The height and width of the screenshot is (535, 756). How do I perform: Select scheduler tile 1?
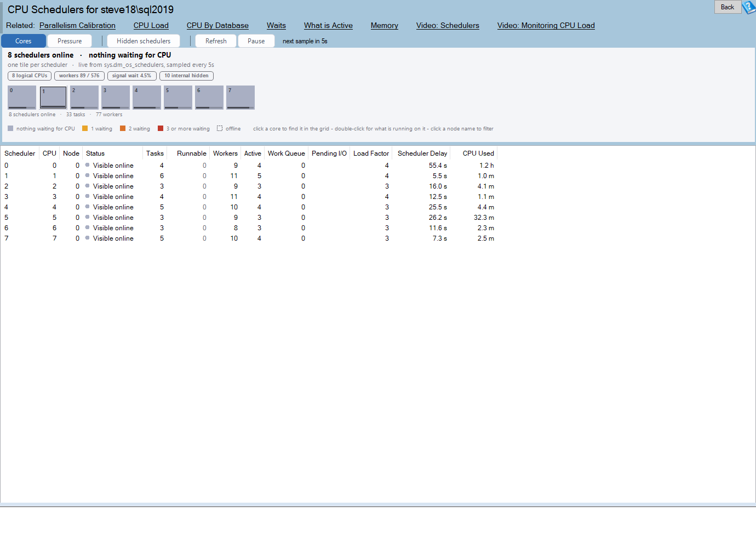53,98
